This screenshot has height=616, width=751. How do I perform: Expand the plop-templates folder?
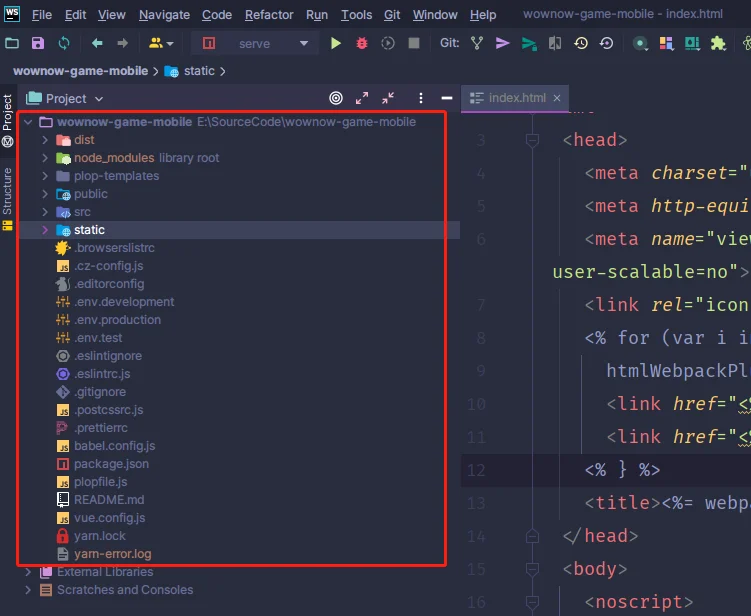pyautogui.click(x=45, y=176)
